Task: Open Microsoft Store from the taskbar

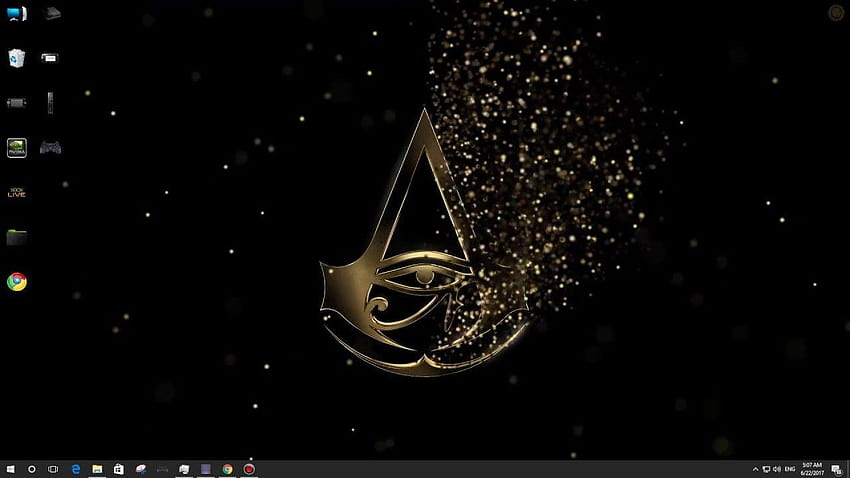Action: [119, 469]
